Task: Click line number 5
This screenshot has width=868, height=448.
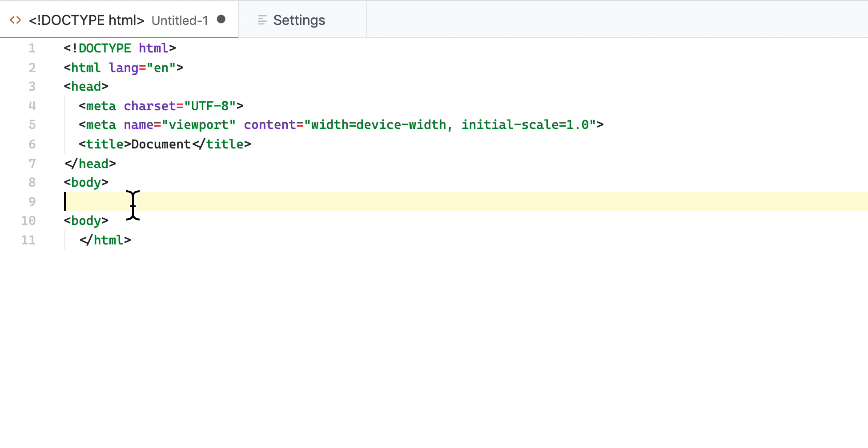Action: [x=32, y=124]
